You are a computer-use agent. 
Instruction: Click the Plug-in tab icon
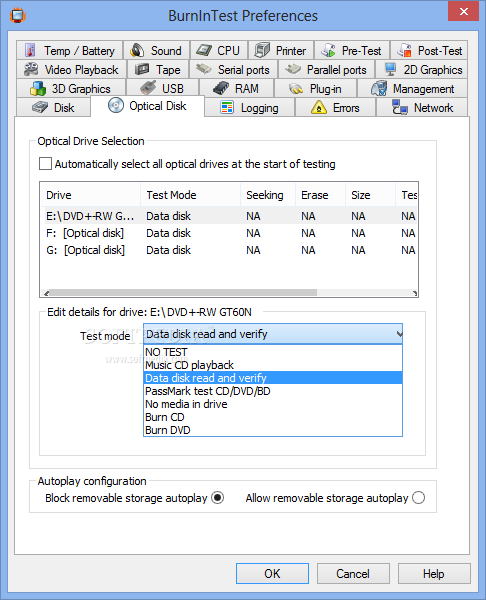coord(296,89)
